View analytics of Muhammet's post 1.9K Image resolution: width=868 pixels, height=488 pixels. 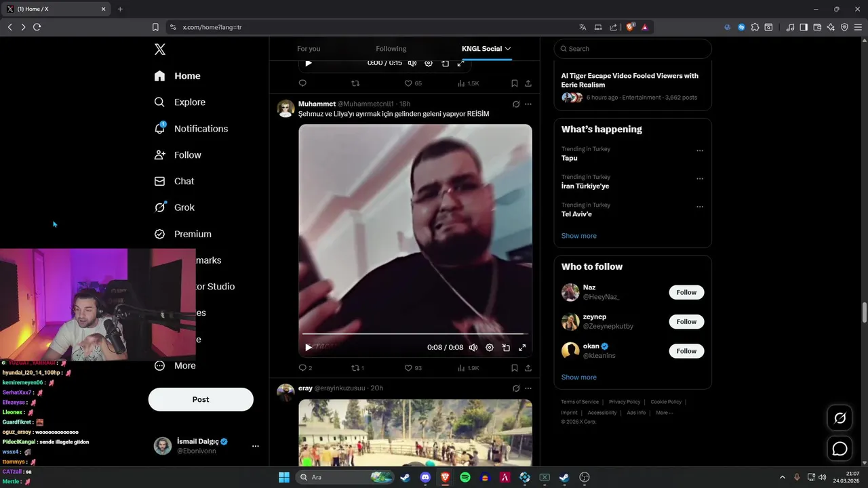tap(469, 368)
